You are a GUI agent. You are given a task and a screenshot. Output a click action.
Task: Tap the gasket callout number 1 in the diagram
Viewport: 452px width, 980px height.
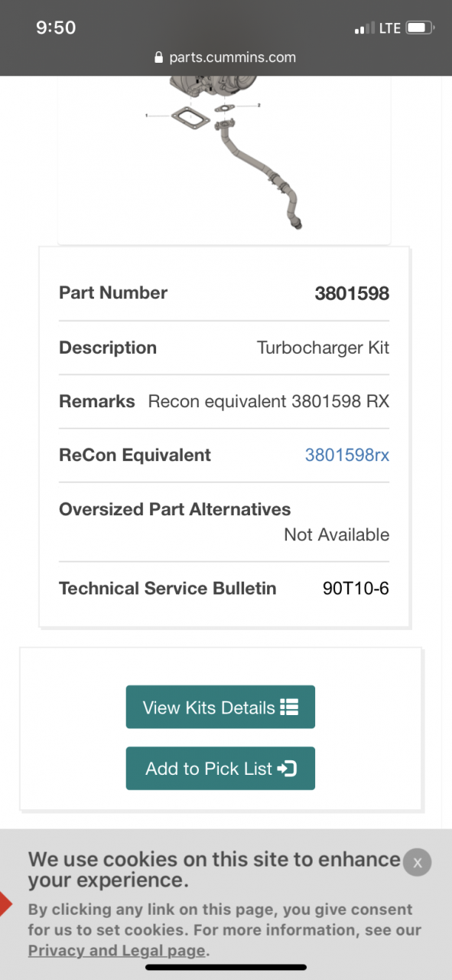tap(146, 116)
